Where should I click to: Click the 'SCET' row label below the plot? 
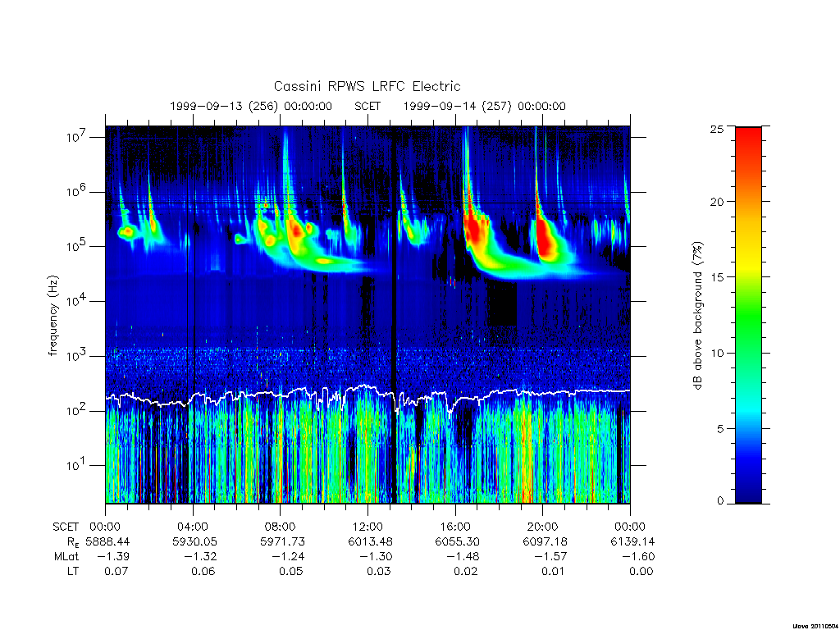click(x=66, y=527)
